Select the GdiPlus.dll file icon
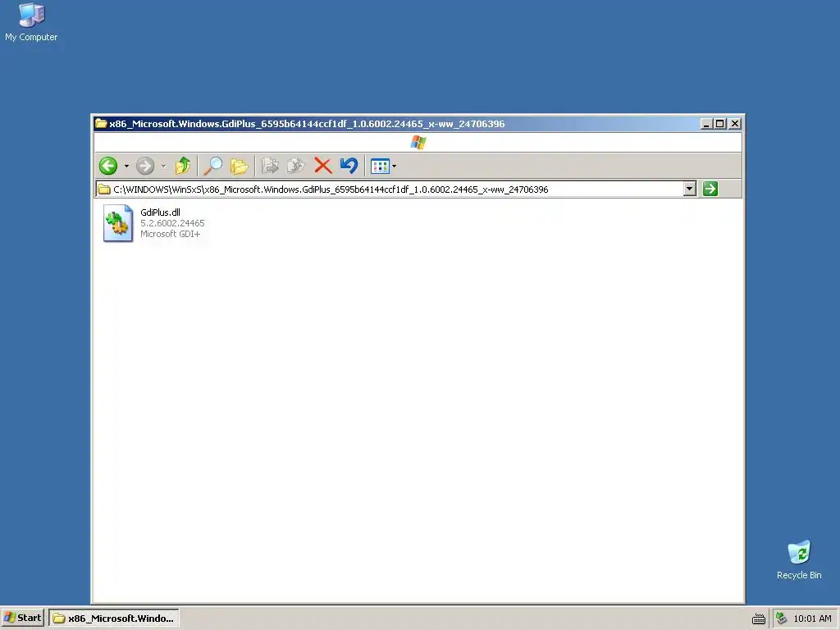 tap(118, 223)
